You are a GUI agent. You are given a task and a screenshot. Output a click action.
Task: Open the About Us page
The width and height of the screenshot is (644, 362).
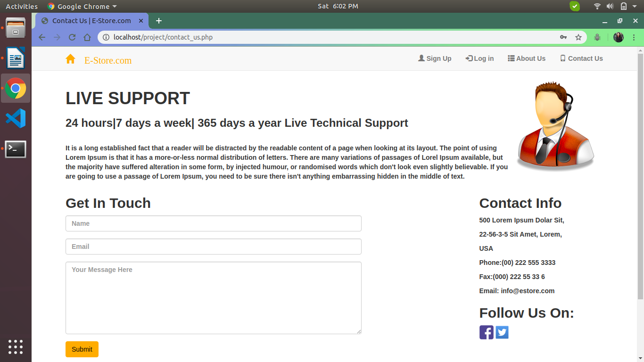(x=527, y=58)
